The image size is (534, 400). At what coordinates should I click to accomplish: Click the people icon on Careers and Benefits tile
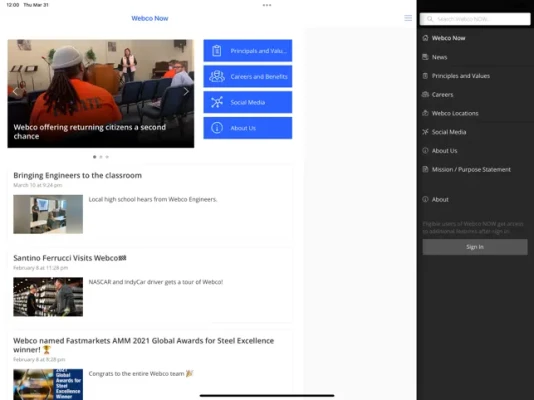pyautogui.click(x=217, y=76)
